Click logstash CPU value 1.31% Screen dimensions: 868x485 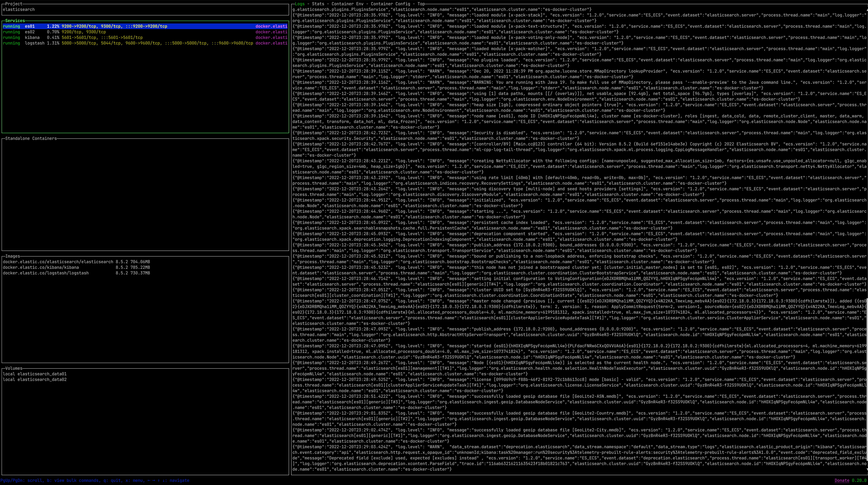pos(53,43)
